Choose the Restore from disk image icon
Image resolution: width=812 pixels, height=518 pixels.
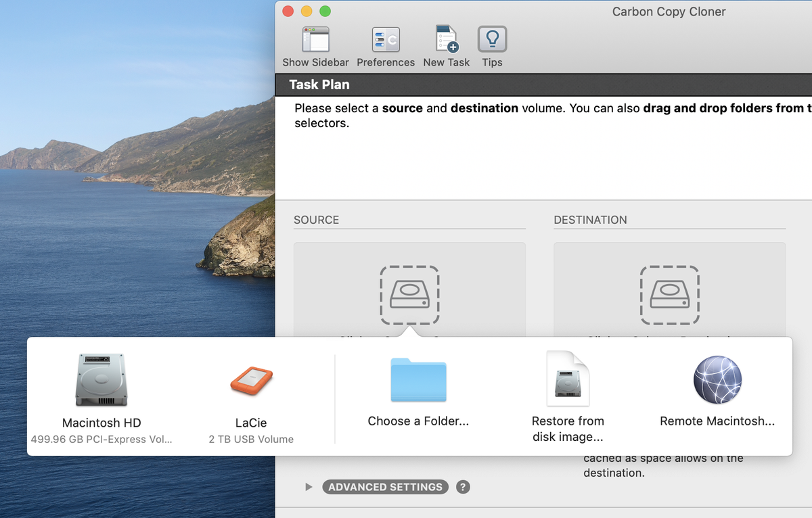tap(568, 377)
